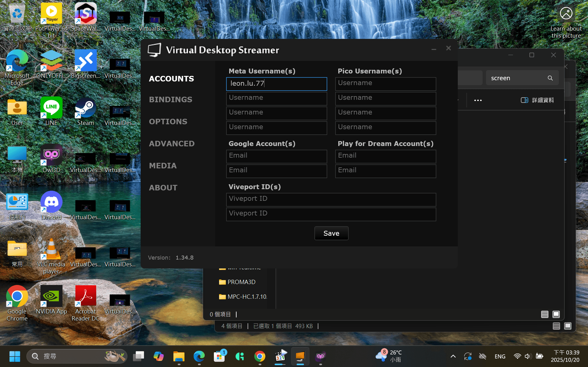Open the three-dot more options menu
The image size is (588, 367).
(x=478, y=100)
